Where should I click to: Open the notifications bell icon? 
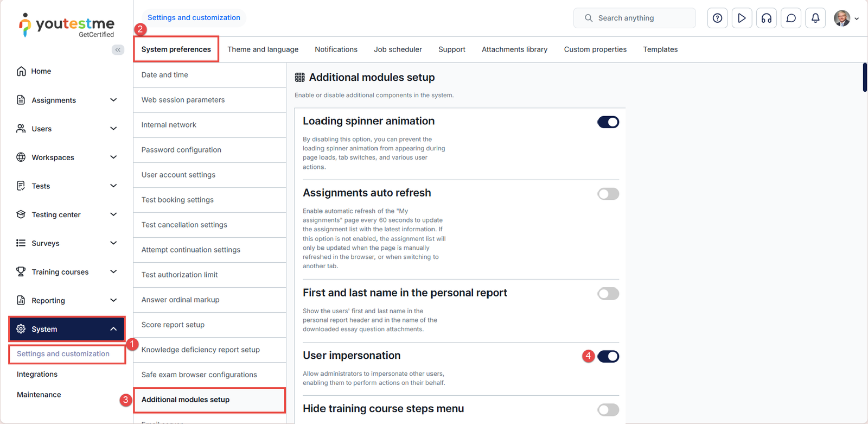tap(815, 18)
